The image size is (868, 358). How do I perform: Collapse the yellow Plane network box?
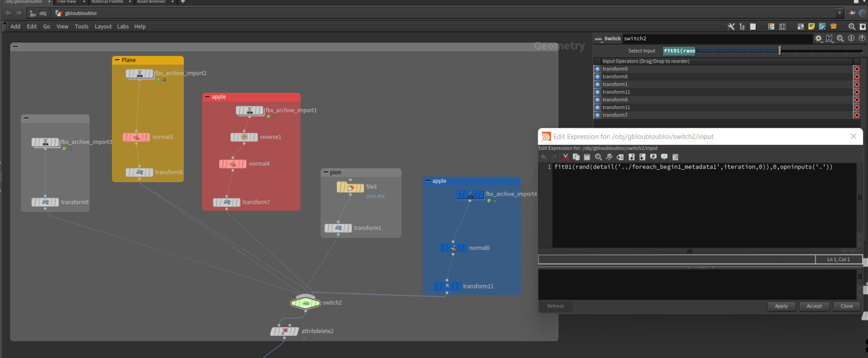(x=117, y=60)
